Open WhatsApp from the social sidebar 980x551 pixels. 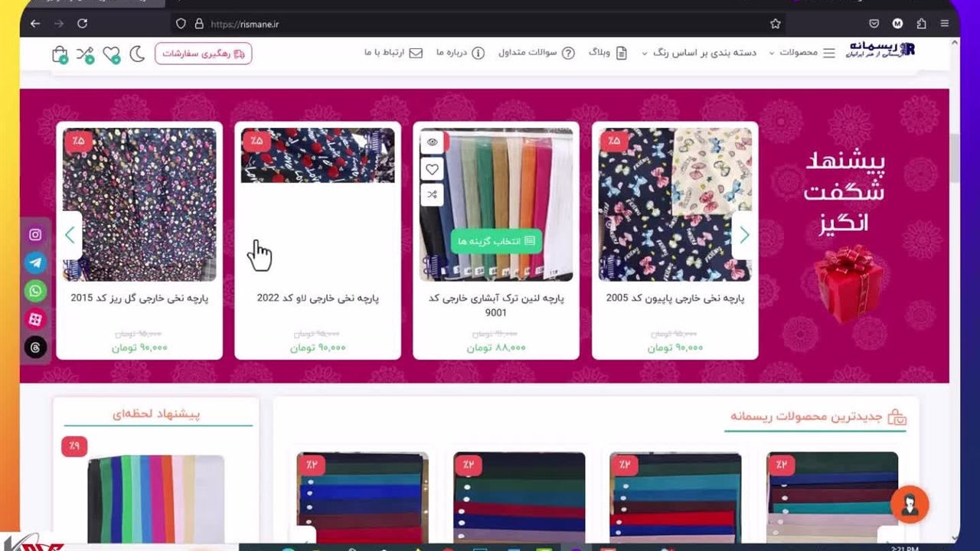pyautogui.click(x=35, y=291)
